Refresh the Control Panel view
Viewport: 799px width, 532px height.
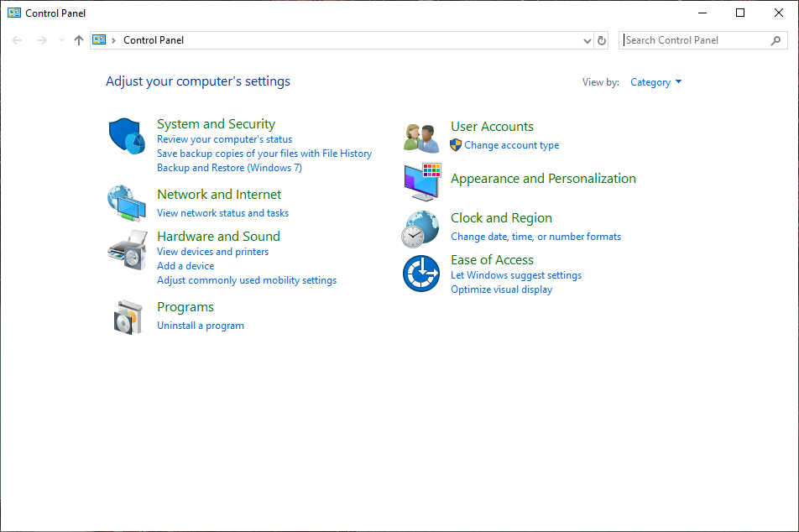coord(602,40)
